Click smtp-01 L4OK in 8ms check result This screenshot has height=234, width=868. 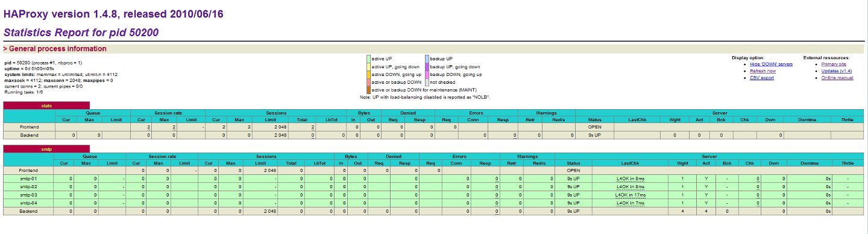631,179
